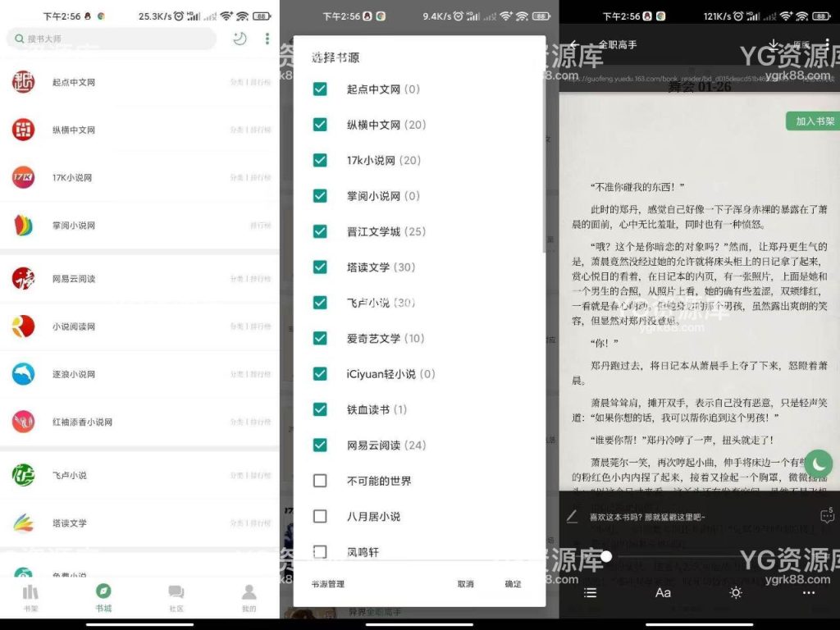Switch to the 书架 bottom tab
This screenshot has width=840, height=630.
30,598
